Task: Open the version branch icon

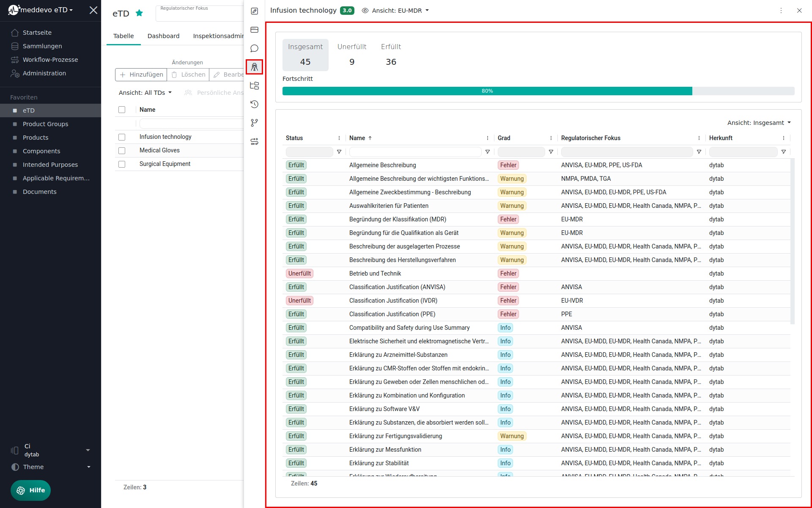Action: [254, 123]
